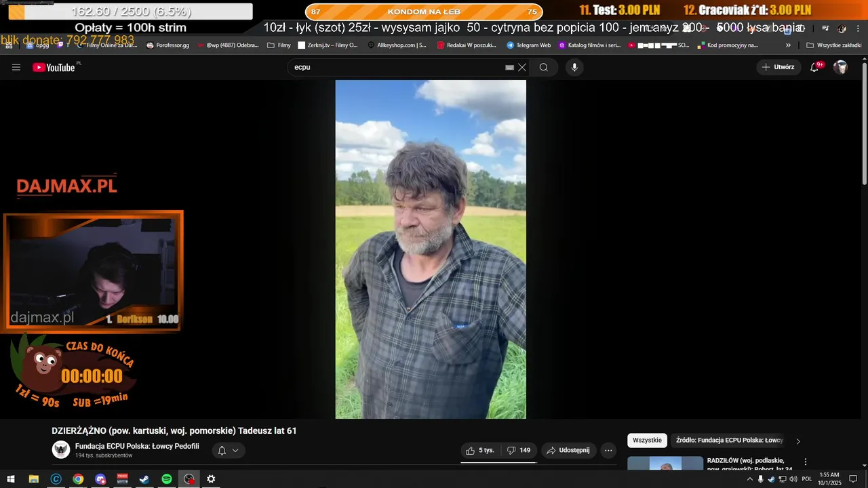This screenshot has width=868, height=488.
Task: Open the on-screen keyboard icon in the search box
Action: click(509, 67)
